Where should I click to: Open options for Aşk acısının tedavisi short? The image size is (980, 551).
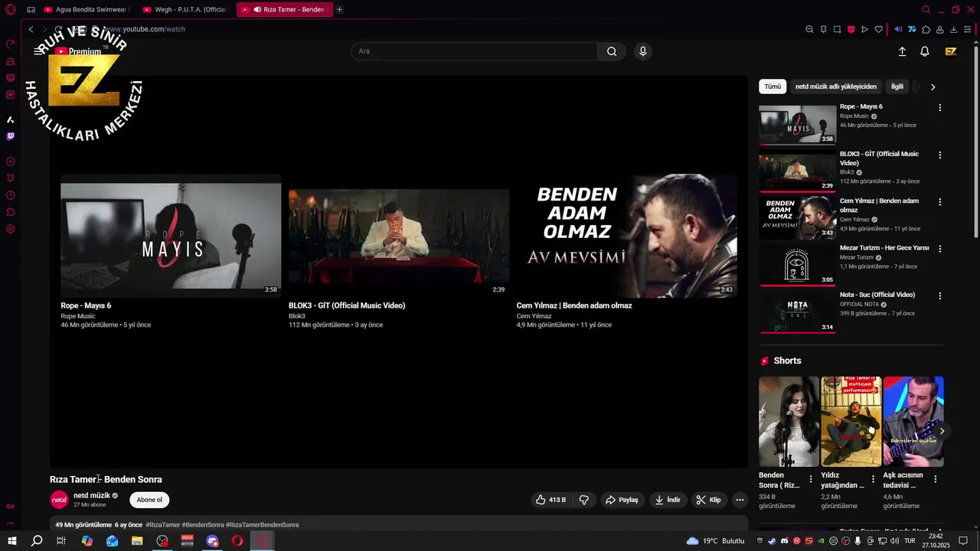(x=935, y=479)
